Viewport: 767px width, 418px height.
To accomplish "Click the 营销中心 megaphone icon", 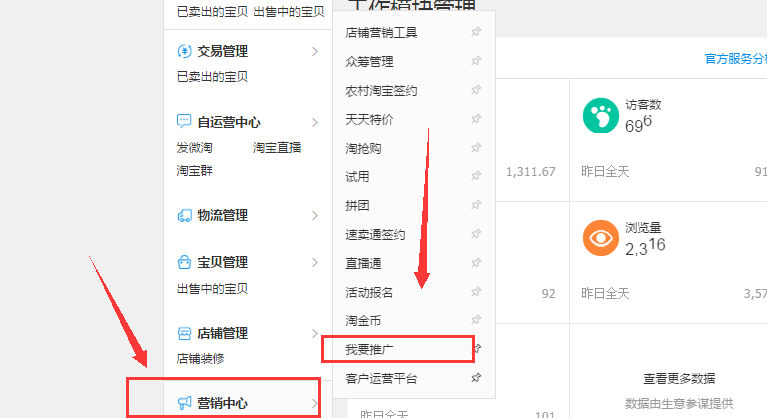I will pos(184,403).
